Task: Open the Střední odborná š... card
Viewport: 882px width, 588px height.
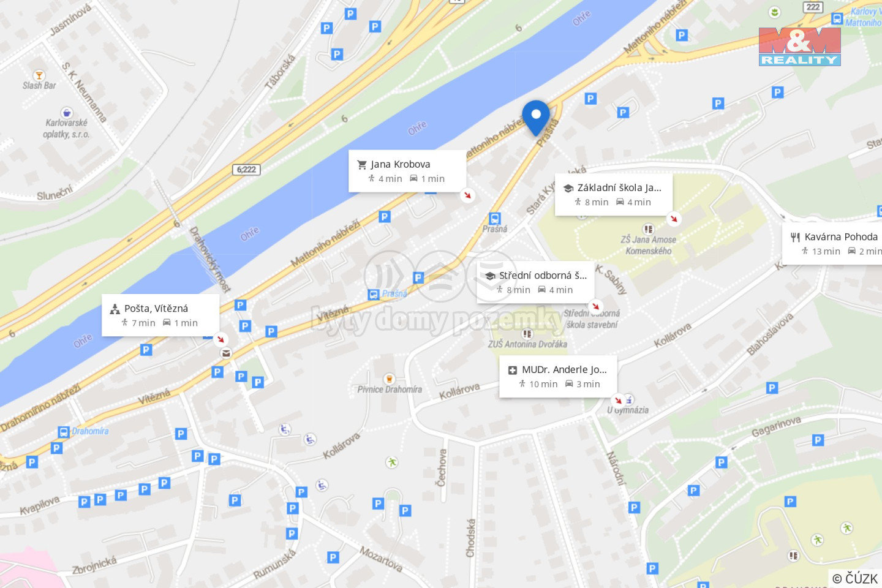Action: coord(535,282)
